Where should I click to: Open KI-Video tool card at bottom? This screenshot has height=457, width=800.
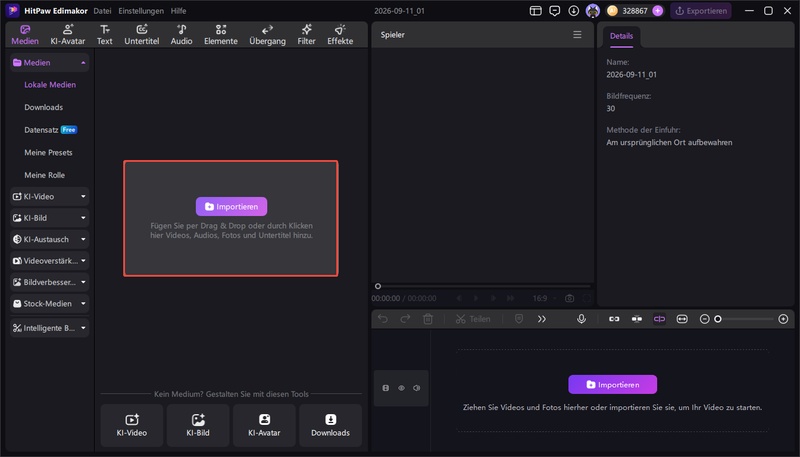point(132,425)
